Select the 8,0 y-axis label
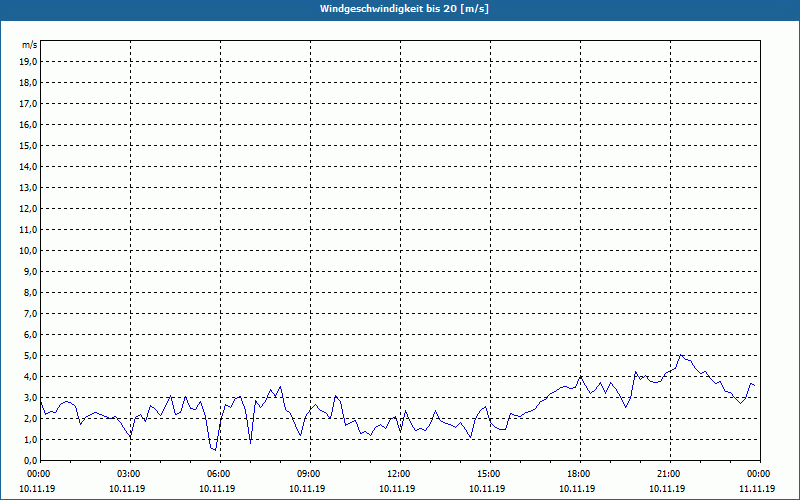 click(31, 292)
